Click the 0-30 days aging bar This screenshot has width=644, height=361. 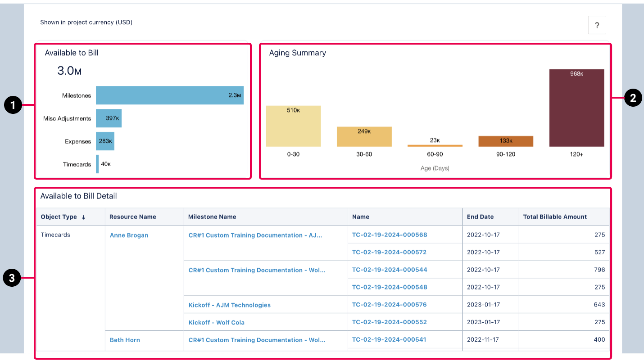[293, 126]
